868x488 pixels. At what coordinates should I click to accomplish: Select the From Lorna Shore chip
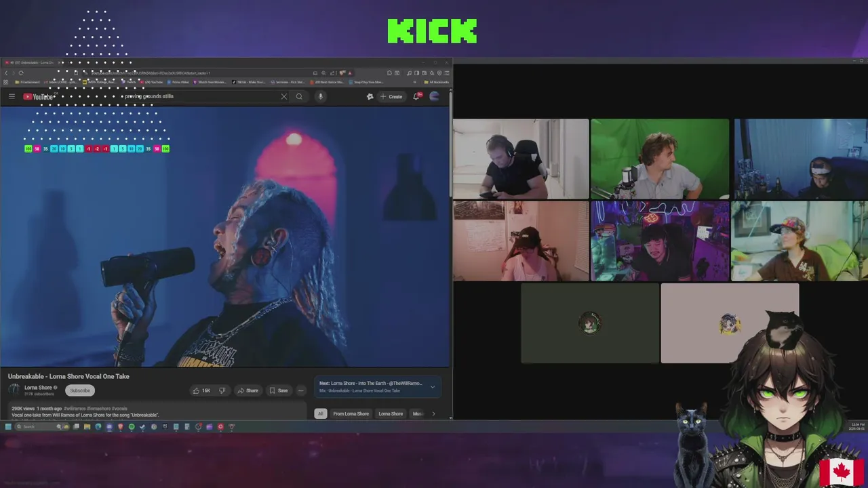pos(351,413)
